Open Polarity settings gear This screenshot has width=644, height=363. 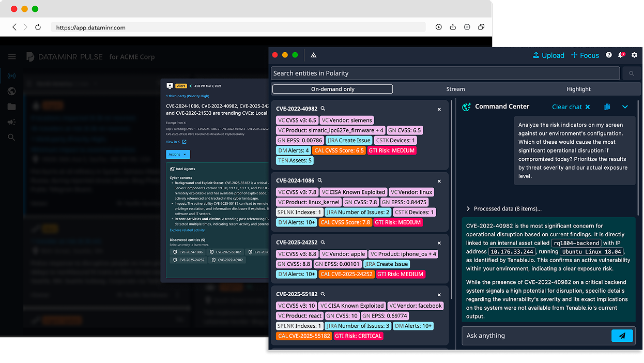635,55
